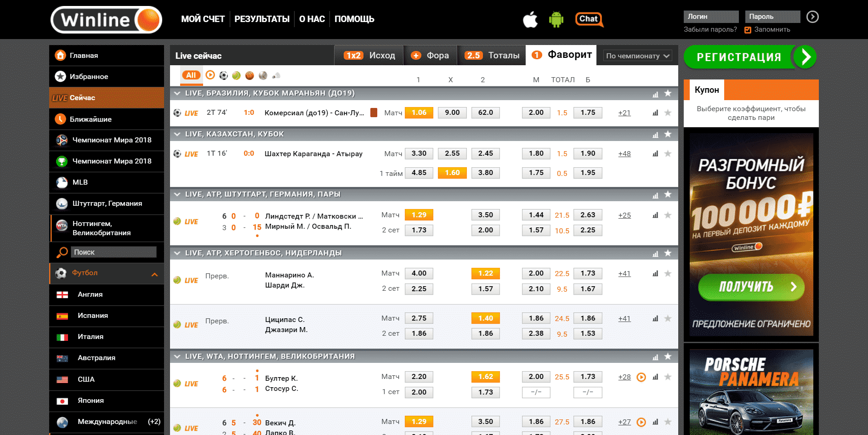
Task: Switch to the Тоталы tab
Action: point(491,56)
